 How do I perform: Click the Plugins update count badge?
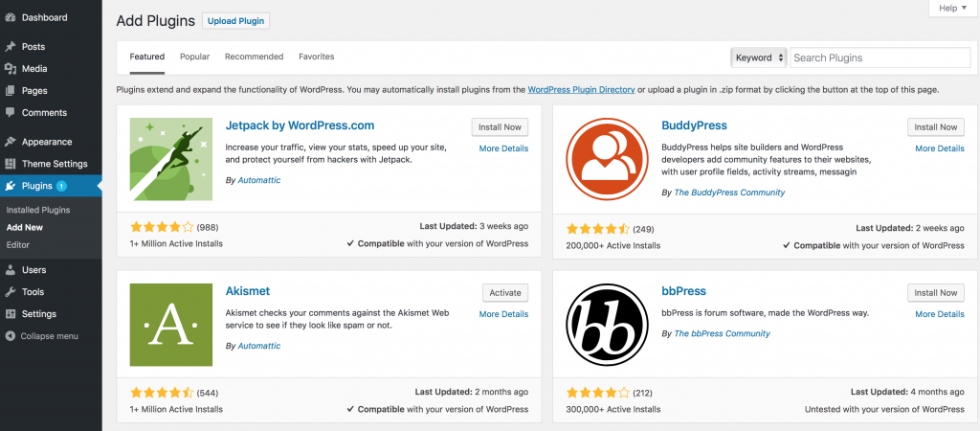(x=61, y=186)
